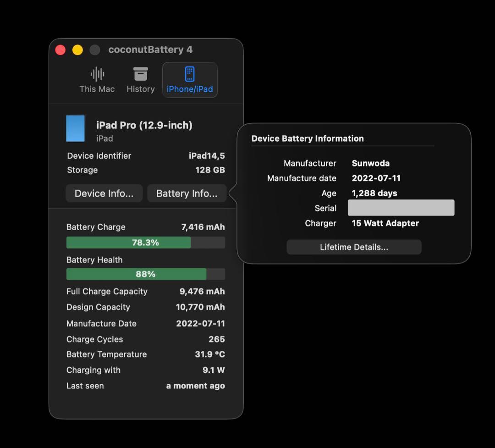Click Lifetime Details... in the popover
This screenshot has height=448, width=495.
354,247
